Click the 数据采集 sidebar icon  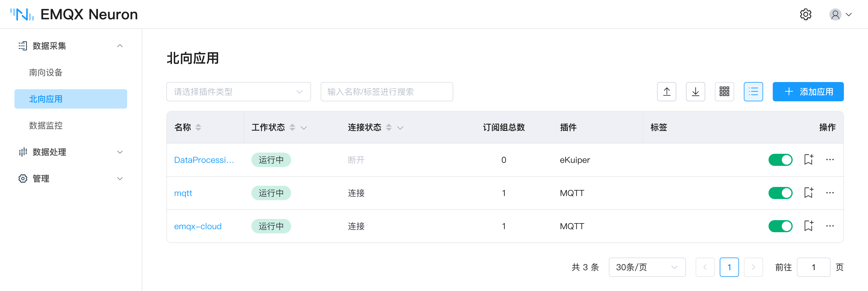(x=23, y=46)
